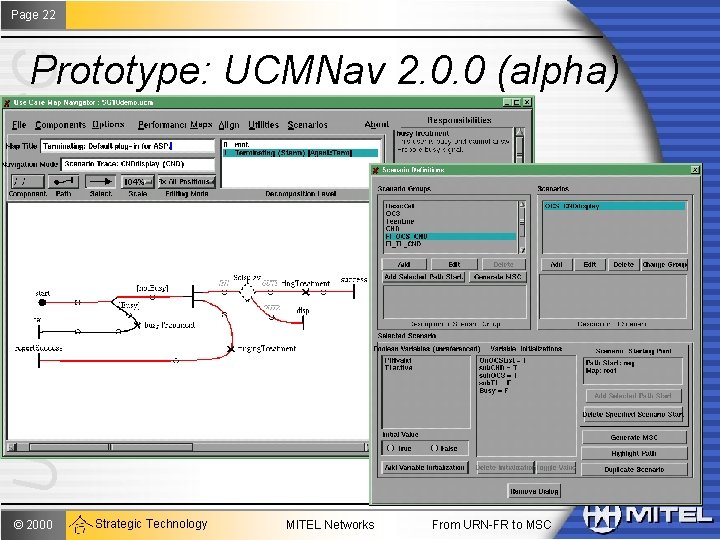This screenshot has height=540, width=720.
Task: Click the Mitel logo on slide
Action: [647, 516]
